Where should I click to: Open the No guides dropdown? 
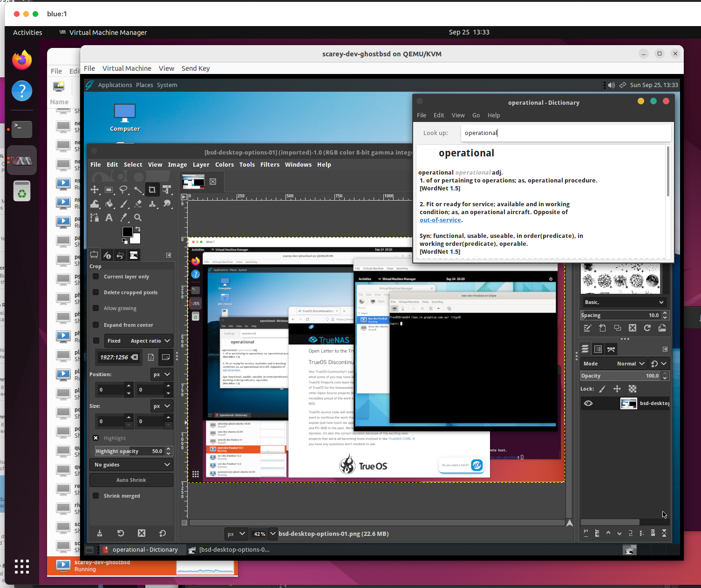click(131, 465)
